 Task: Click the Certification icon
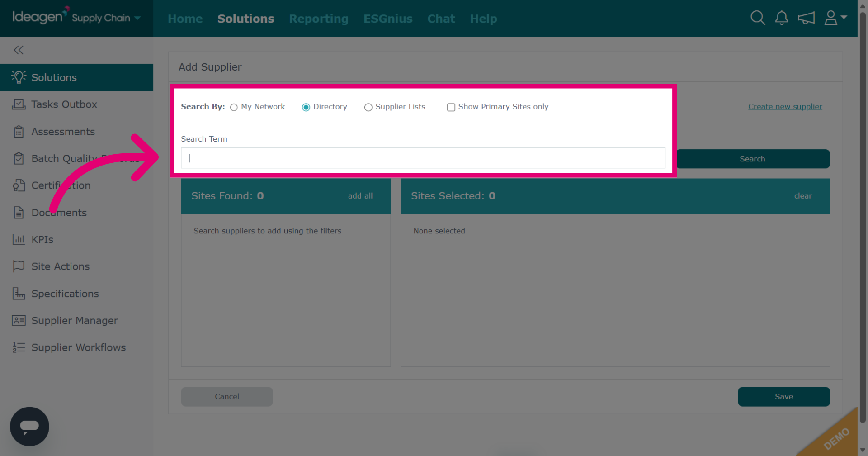tap(19, 185)
